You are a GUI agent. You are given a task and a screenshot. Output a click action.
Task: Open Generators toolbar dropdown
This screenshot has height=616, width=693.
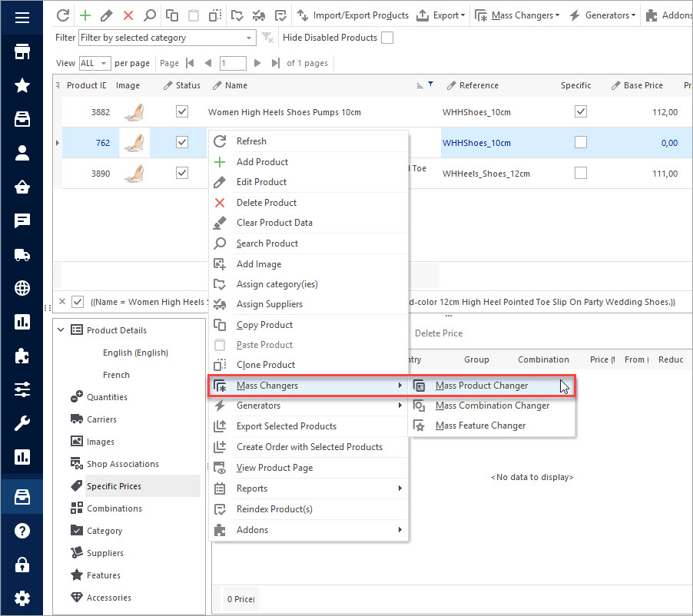(603, 15)
